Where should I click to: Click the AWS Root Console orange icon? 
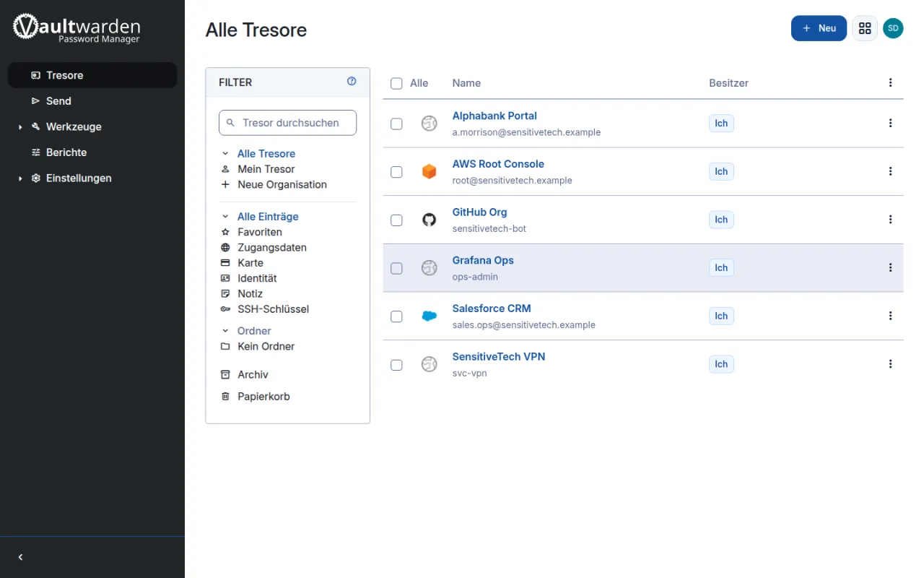(429, 172)
